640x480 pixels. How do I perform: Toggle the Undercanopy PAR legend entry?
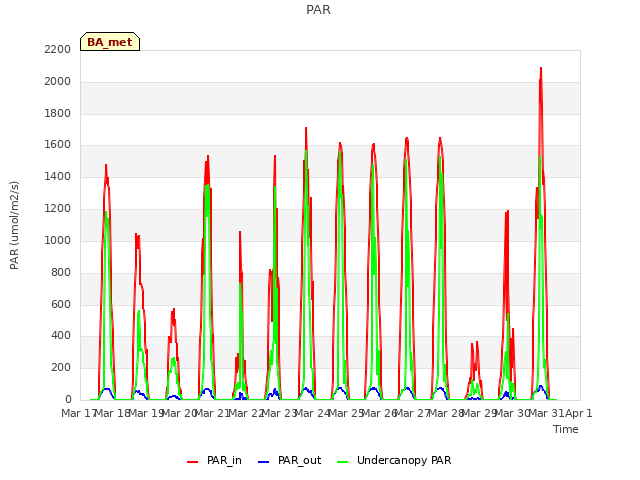(x=394, y=460)
